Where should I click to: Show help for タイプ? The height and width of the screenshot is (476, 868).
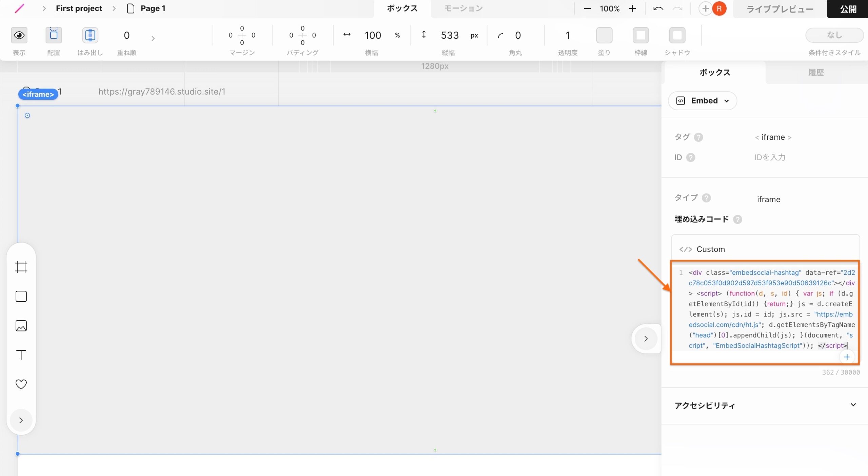tap(706, 198)
